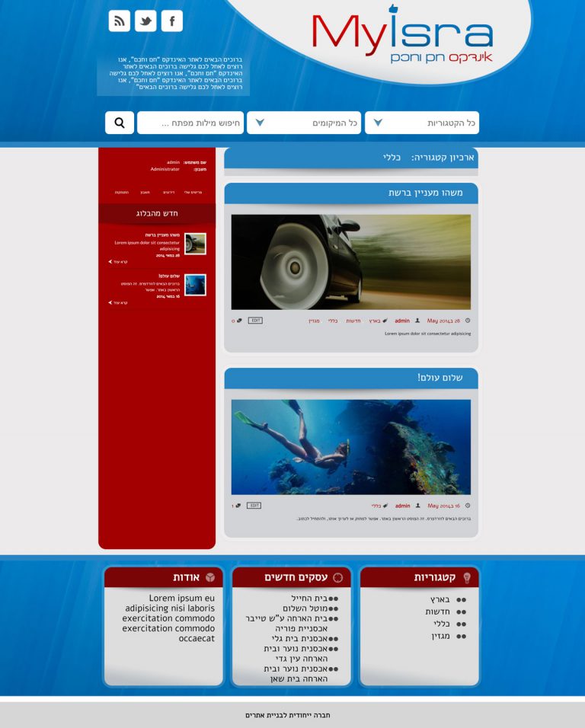Click the cube icon in אודות widget
This screenshot has height=728, width=585.
(210, 577)
